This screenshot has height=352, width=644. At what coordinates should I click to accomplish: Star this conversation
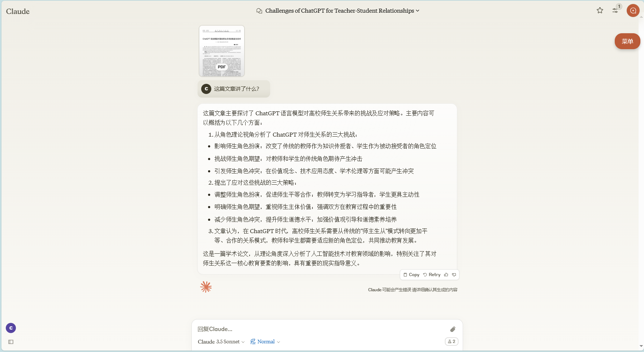tap(600, 10)
